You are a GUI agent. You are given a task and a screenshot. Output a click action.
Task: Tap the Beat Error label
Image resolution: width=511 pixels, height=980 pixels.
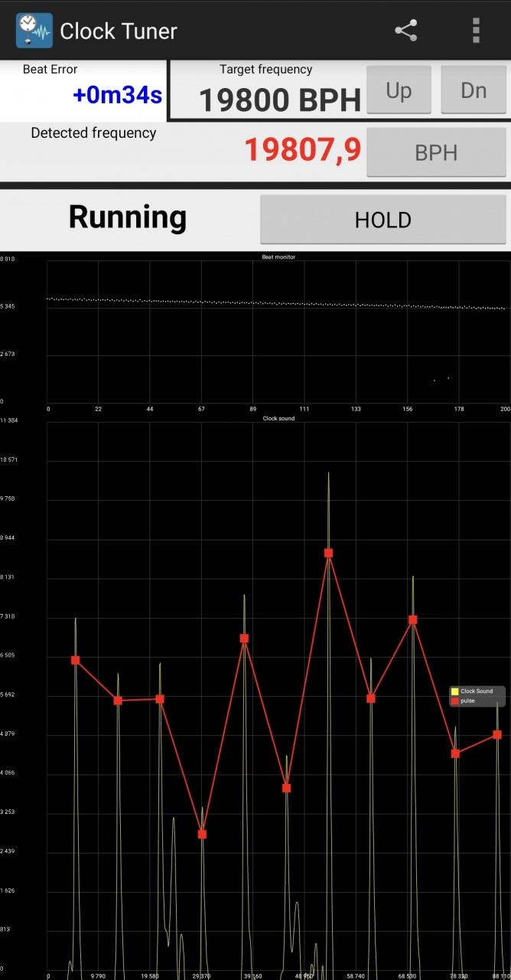tap(50, 70)
